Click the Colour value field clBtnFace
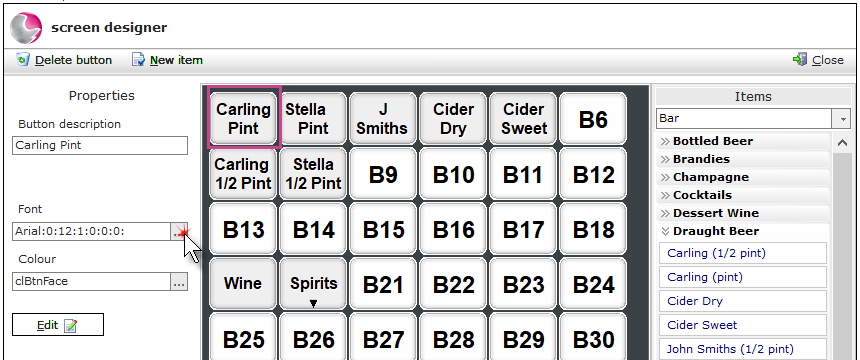Screen dimensions: 860x360 (x=92, y=282)
